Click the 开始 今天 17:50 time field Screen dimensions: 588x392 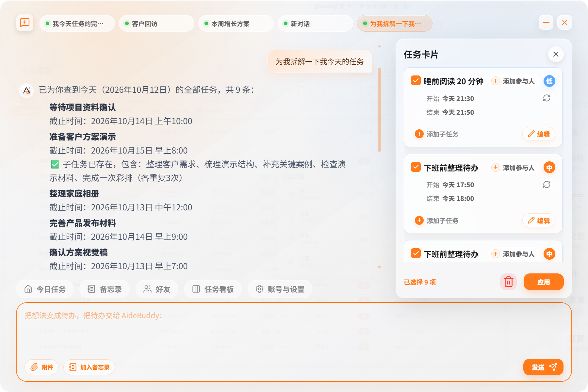pos(450,185)
